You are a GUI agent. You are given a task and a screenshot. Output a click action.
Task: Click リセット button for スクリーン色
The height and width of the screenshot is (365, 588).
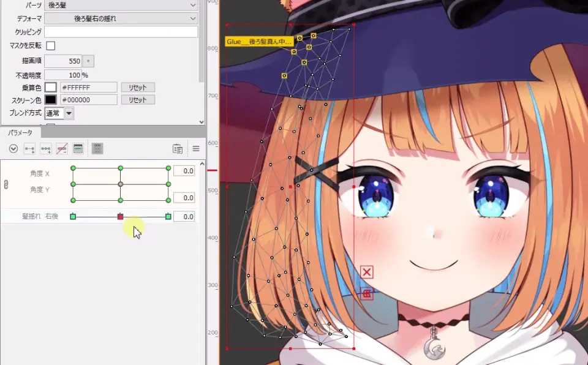tap(138, 100)
